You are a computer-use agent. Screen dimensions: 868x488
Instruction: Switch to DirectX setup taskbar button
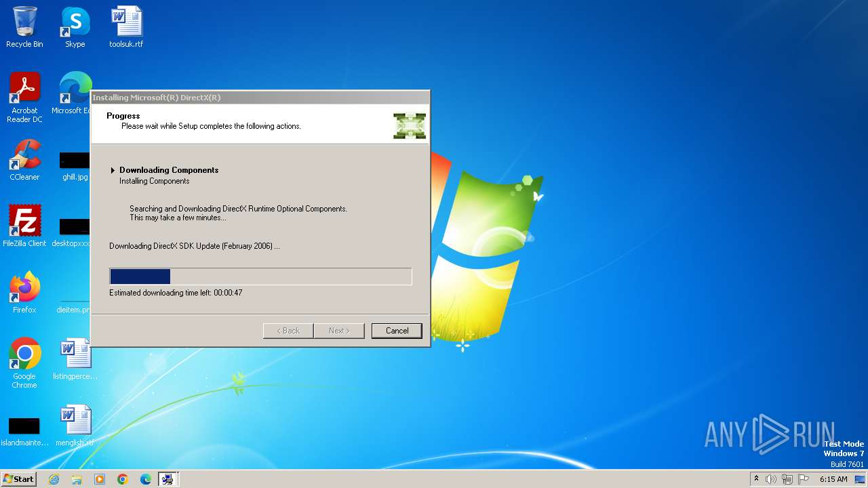[x=167, y=479]
